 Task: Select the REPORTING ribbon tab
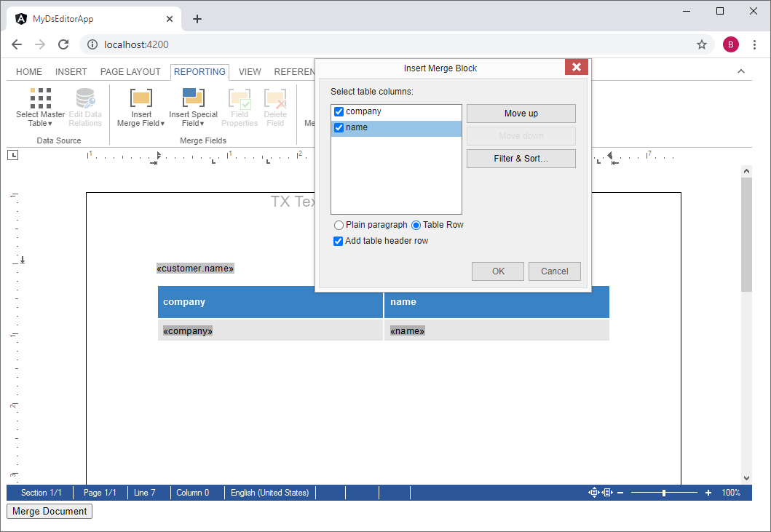(x=199, y=72)
